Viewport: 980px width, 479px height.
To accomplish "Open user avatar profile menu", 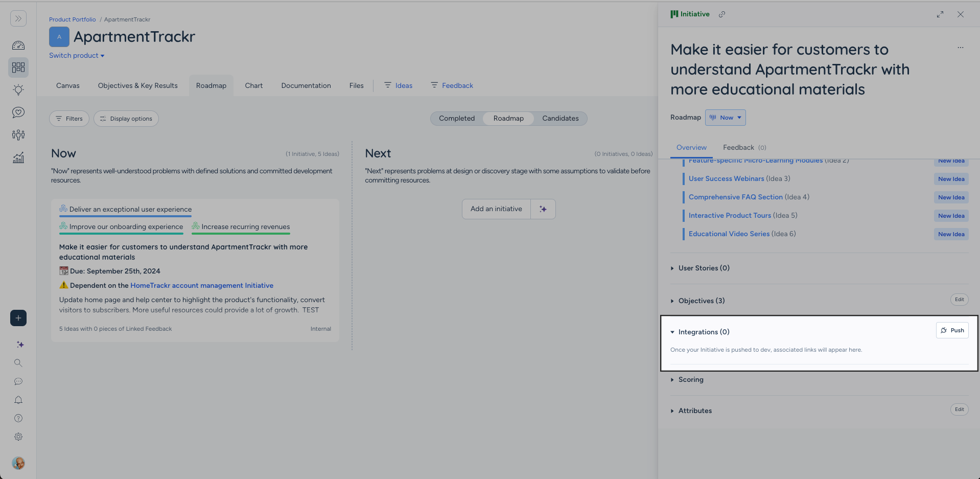I will (18, 463).
